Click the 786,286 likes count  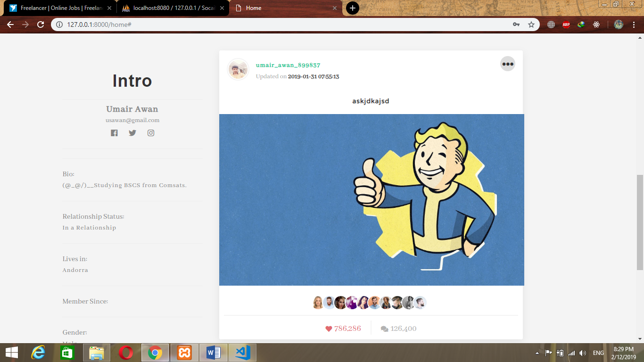pos(347,329)
